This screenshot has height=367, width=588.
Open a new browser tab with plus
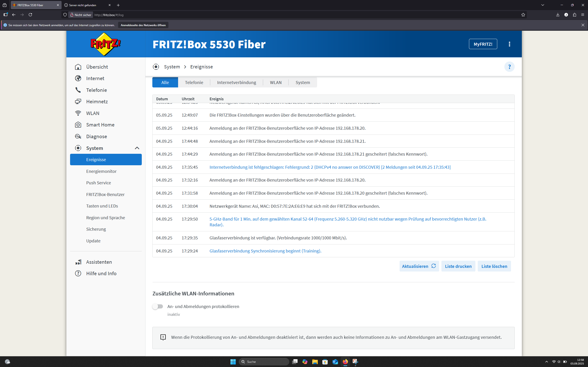click(x=118, y=5)
